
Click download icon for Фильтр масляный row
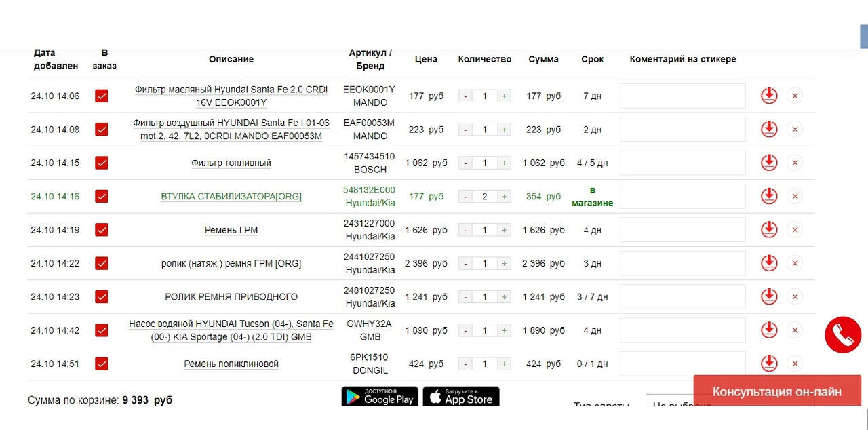768,96
